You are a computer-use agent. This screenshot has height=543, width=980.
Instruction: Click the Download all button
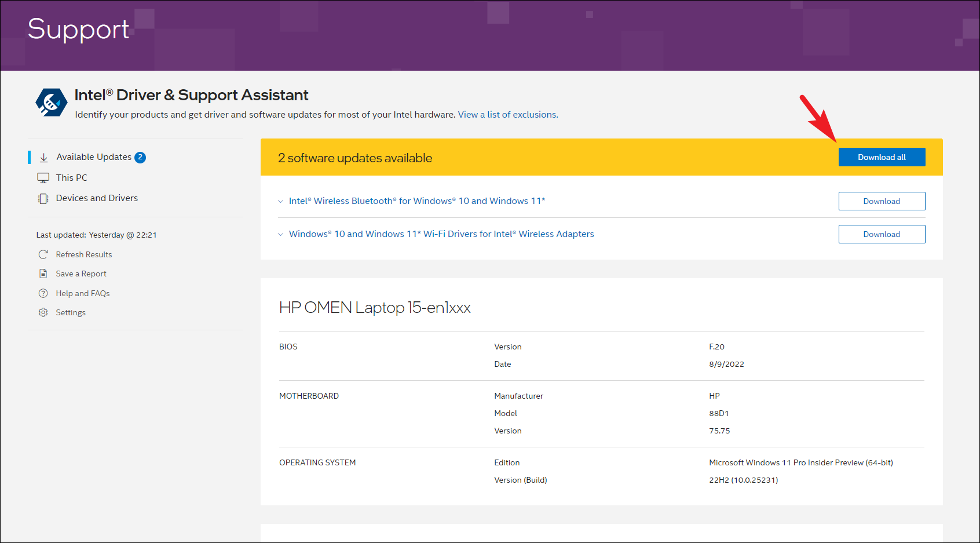tap(882, 157)
